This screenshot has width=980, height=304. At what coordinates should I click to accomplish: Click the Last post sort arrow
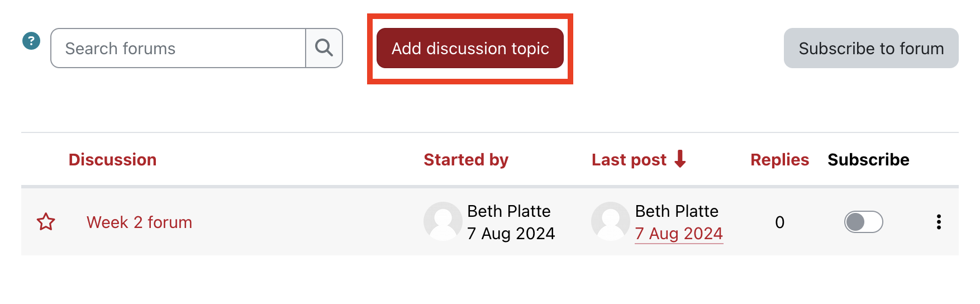tap(680, 159)
